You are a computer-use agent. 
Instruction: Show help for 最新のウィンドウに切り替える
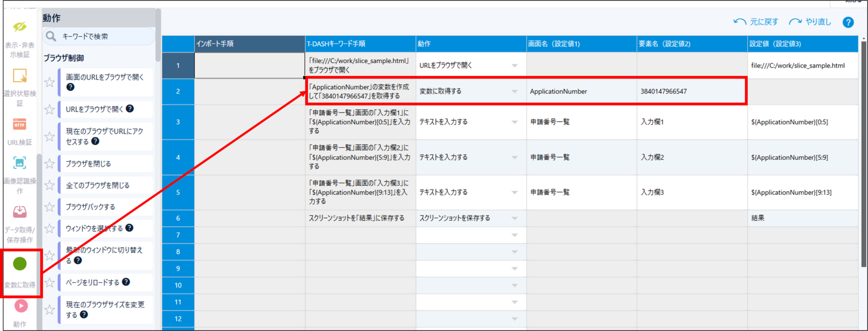click(78, 260)
